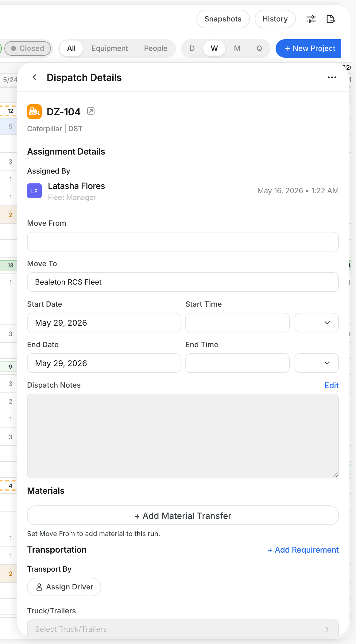Click the dashed cell labeled 12

pos(8,111)
